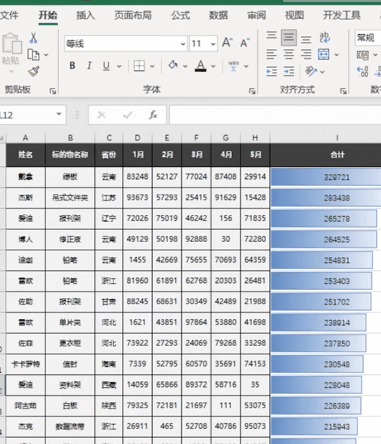Image resolution: width=381 pixels, height=444 pixels.
Task: Apply the fill color bucket
Action: [173, 65]
